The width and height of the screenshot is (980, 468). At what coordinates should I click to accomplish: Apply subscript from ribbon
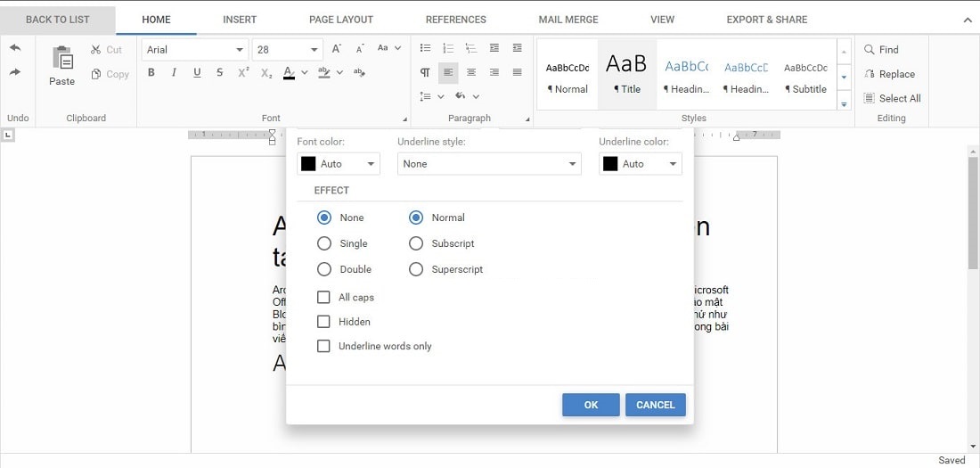click(266, 72)
